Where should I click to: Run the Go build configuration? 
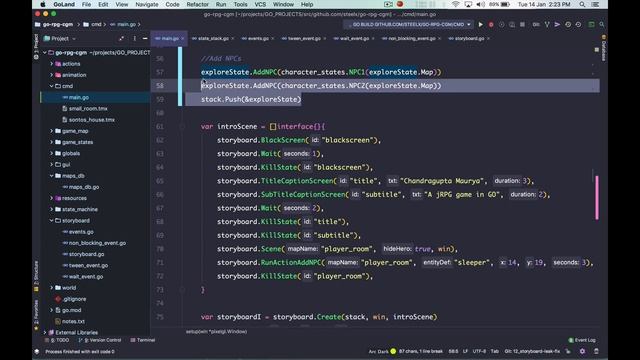click(480, 24)
